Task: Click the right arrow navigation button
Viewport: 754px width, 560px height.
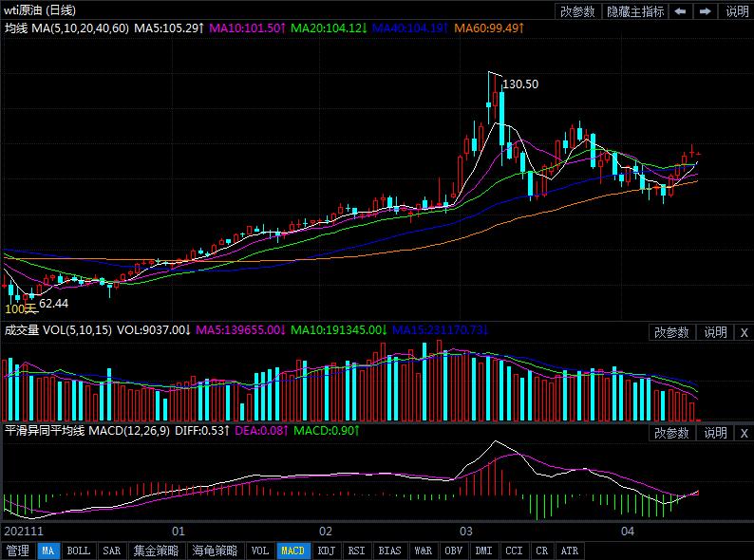Action: tap(706, 11)
